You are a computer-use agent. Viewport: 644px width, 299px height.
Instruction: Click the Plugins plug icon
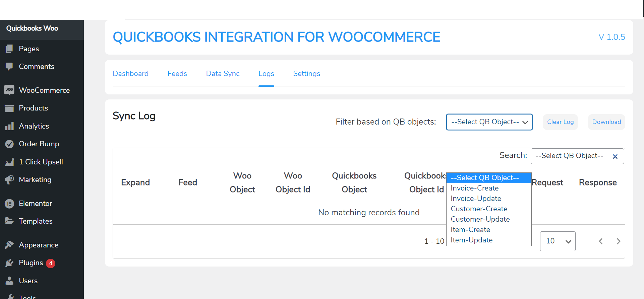coord(9,263)
